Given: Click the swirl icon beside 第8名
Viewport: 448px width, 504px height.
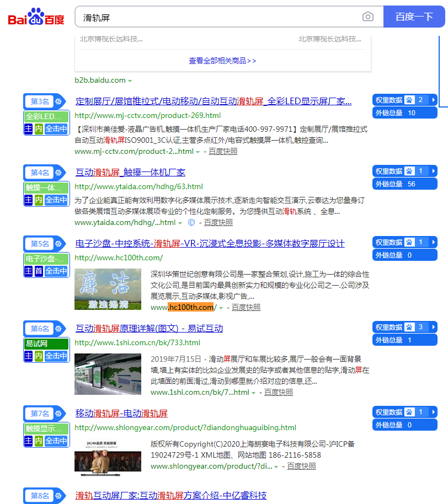Looking at the screenshot, I should click(x=58, y=496).
